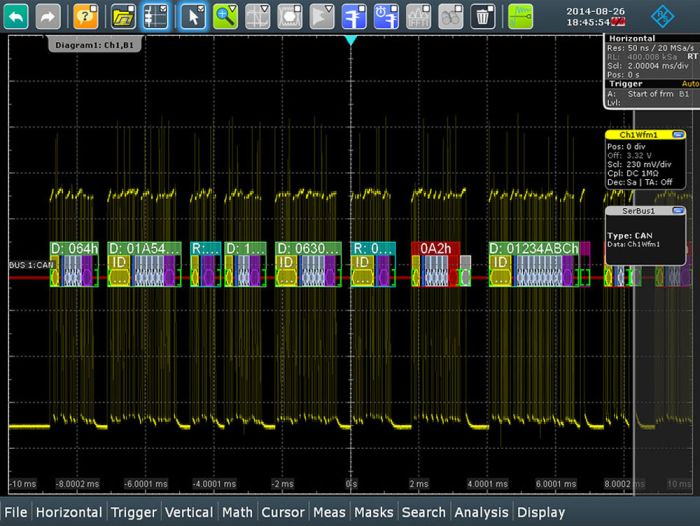Open the Masks menu
Viewport: 700px width, 526px height.
coord(374,512)
